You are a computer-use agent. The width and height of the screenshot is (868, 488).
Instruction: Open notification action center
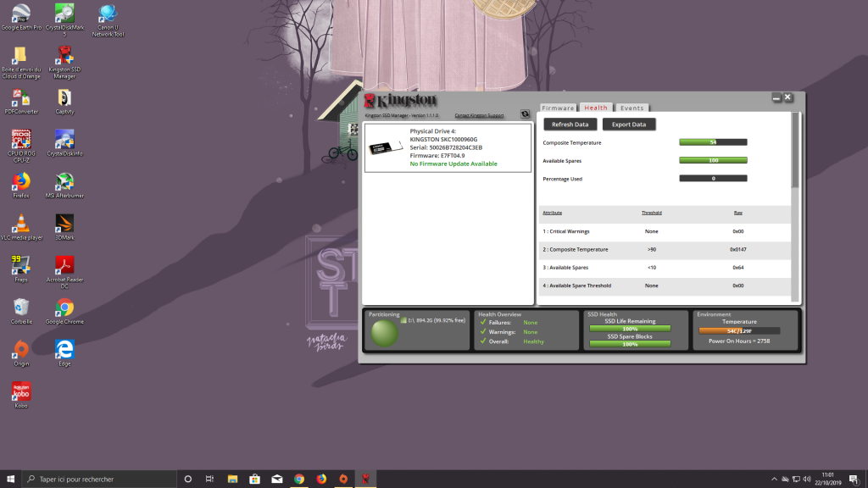coord(854,480)
